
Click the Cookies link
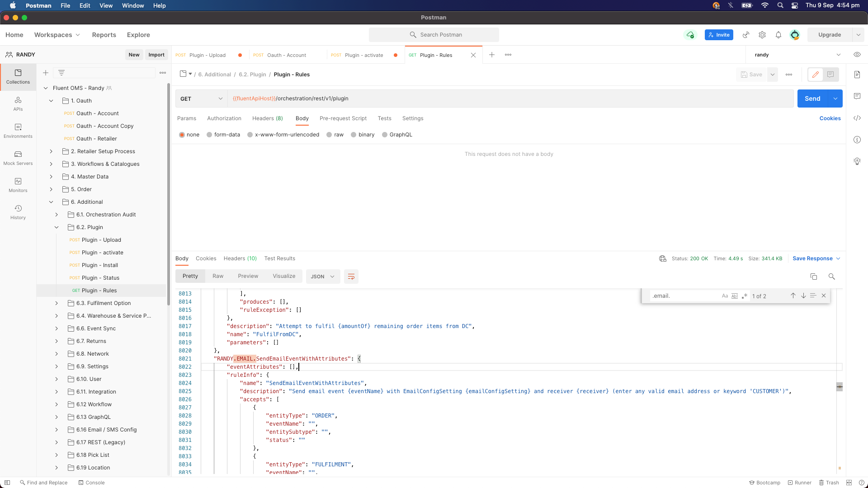click(830, 118)
